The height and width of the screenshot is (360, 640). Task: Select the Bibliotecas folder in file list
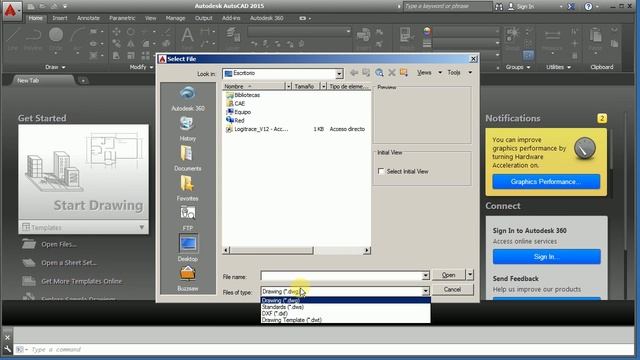(x=247, y=95)
